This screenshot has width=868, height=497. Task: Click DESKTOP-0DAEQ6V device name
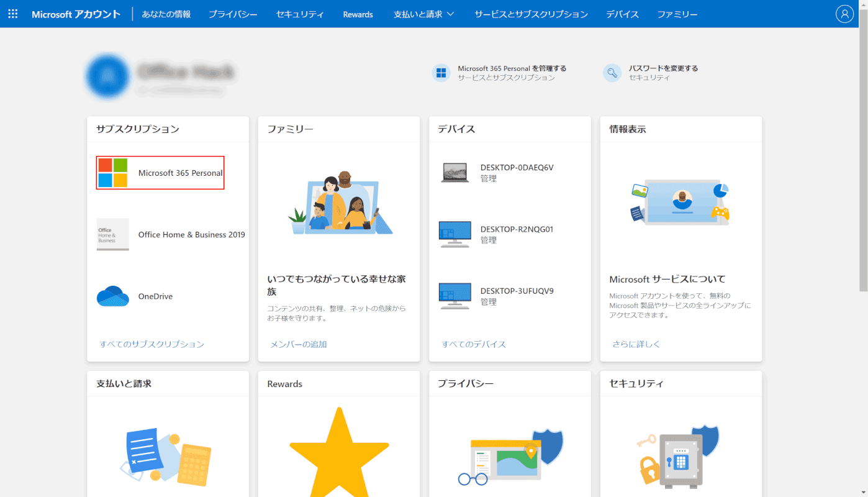pyautogui.click(x=517, y=167)
